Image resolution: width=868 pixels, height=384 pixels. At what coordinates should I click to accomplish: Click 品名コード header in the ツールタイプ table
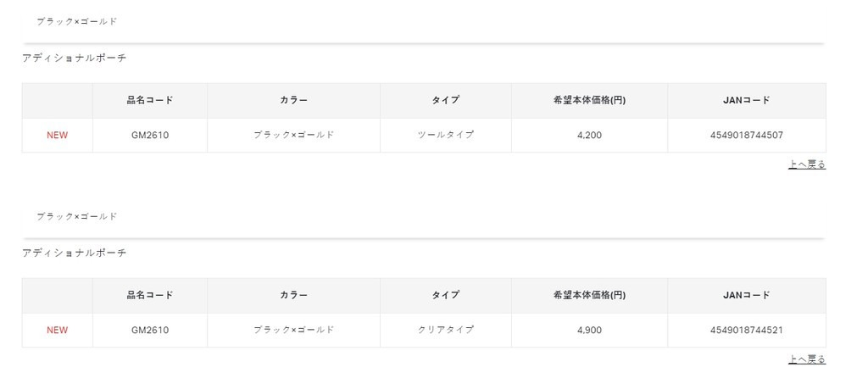tap(150, 100)
